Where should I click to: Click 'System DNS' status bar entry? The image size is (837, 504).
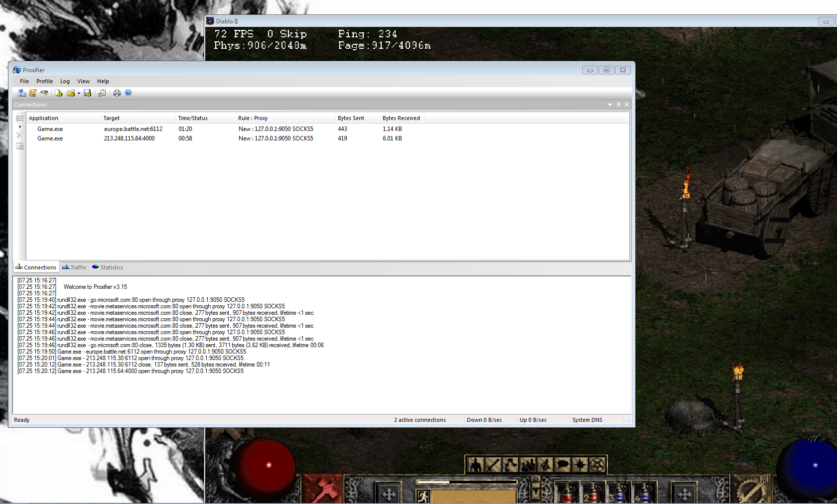587,420
